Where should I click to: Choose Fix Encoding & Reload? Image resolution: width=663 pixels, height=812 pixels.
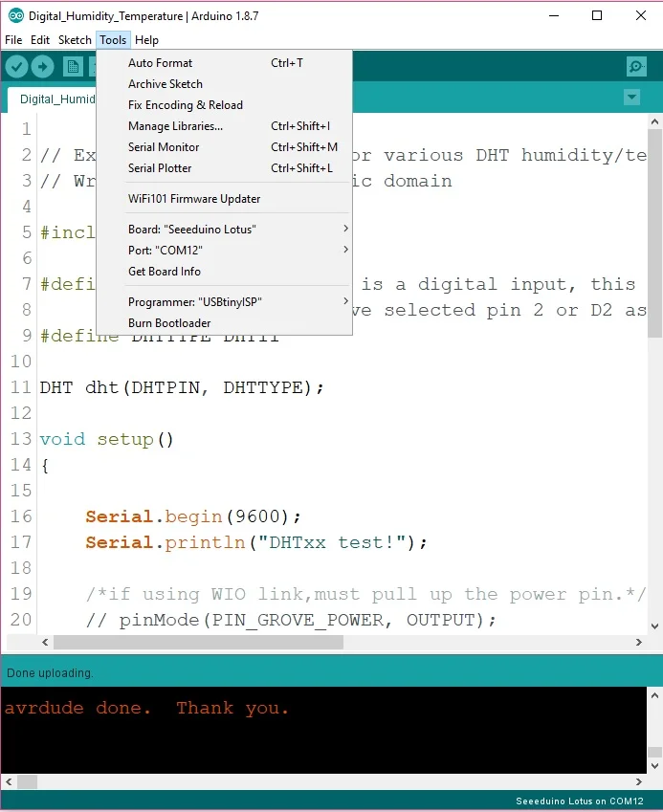point(224,105)
